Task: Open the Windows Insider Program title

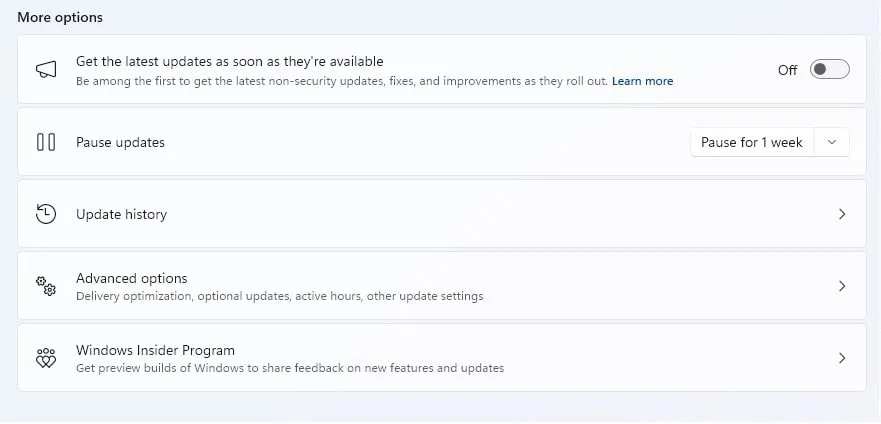Action: point(155,350)
